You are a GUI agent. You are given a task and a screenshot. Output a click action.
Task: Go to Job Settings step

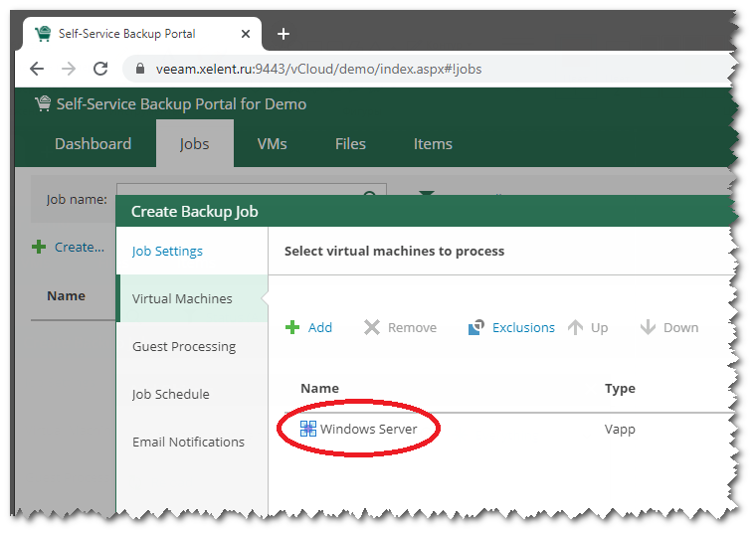pyautogui.click(x=167, y=252)
